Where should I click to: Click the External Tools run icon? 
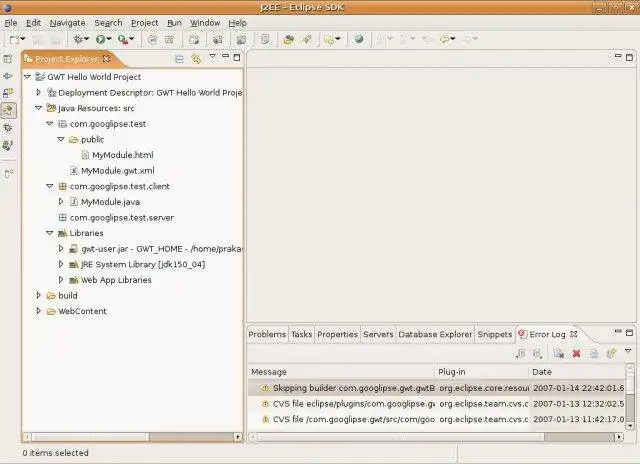(x=122, y=39)
